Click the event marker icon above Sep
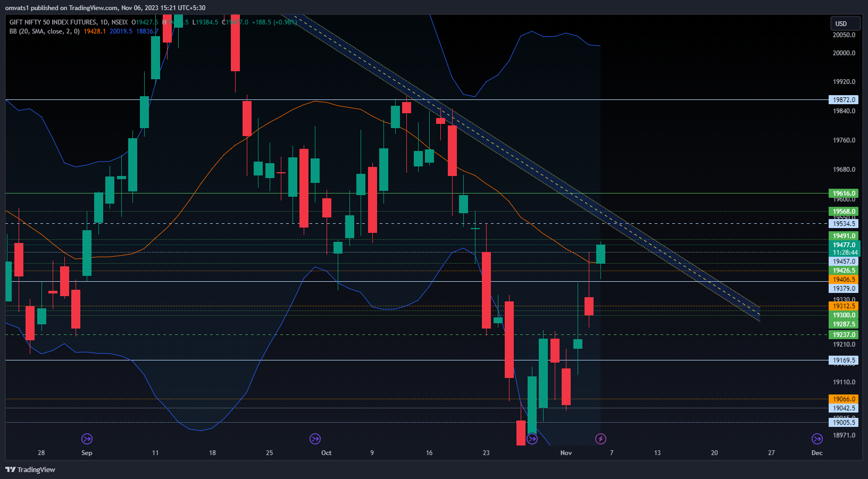This screenshot has width=868, height=479. [x=87, y=439]
